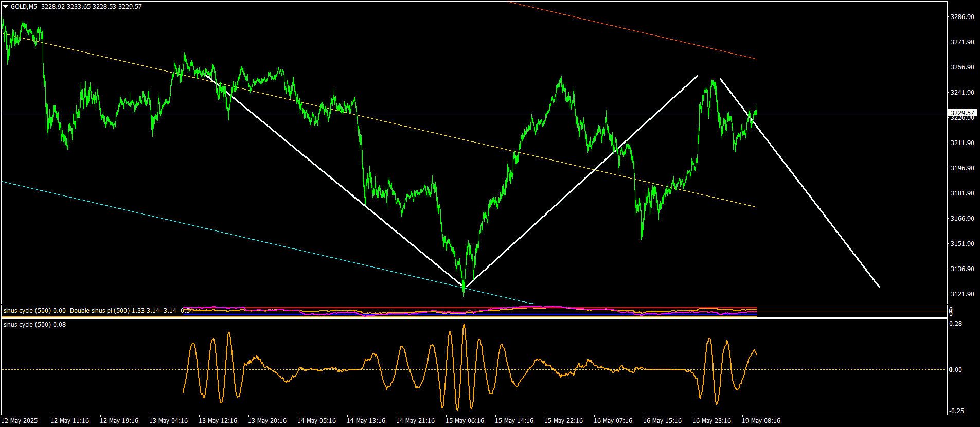Click the 12 May 2025 date label
The width and height of the screenshot is (980, 427).
click(x=20, y=421)
